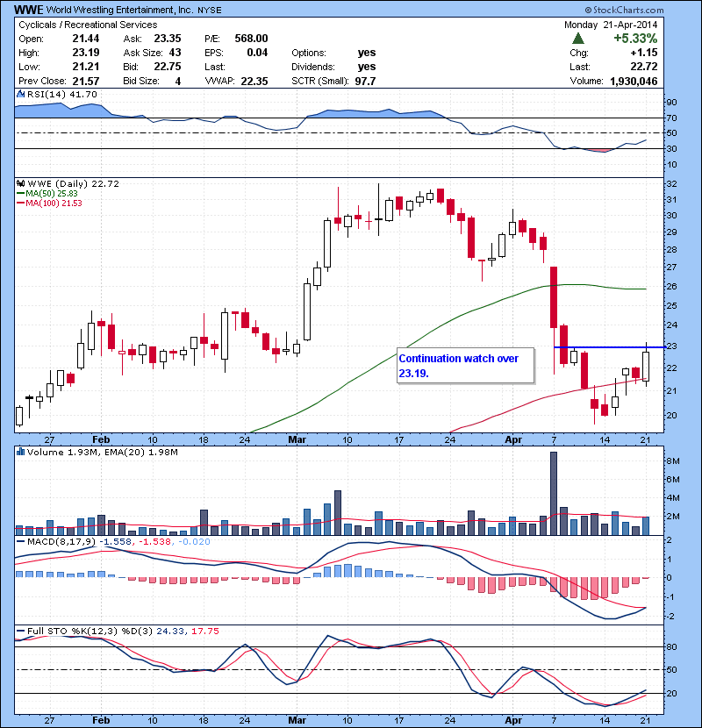702x728 pixels.
Task: Click the Dividends yes value
Action: 367,67
